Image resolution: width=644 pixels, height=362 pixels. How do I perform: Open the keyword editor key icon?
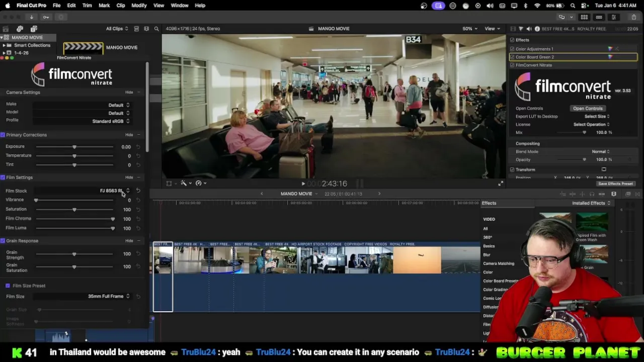coord(46,17)
